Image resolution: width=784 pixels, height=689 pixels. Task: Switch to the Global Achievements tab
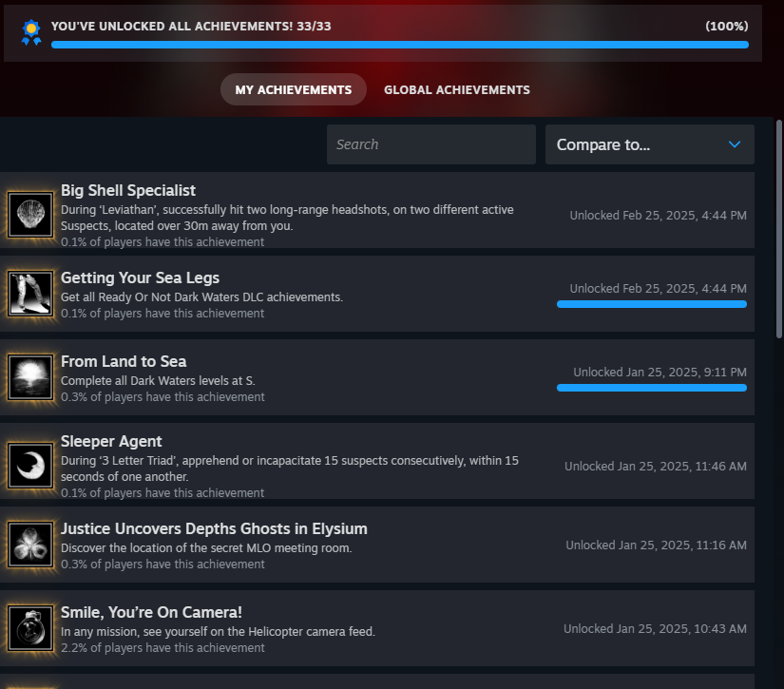457,89
